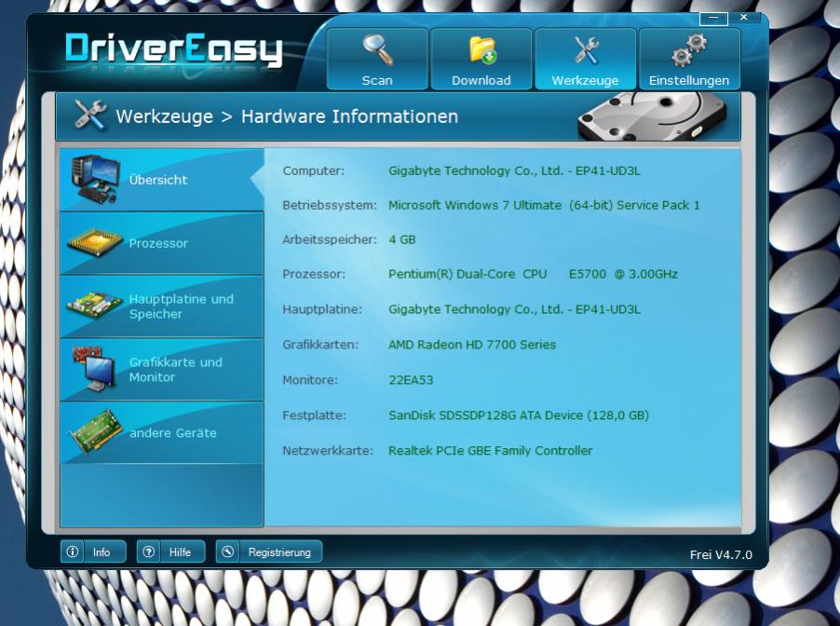This screenshot has height=626, width=840.
Task: Click the Betriebssystem label
Action: pos(330,205)
